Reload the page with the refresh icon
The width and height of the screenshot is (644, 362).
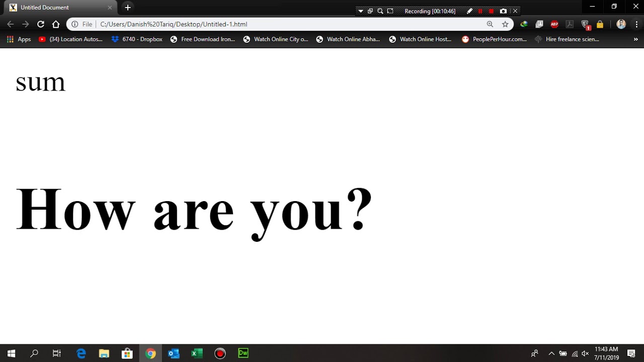tap(41, 24)
